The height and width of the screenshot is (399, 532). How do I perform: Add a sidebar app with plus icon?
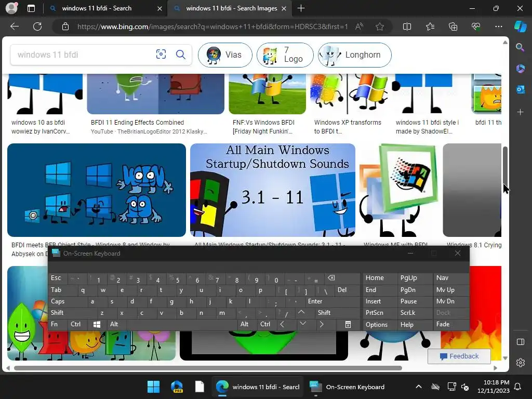[x=520, y=112]
